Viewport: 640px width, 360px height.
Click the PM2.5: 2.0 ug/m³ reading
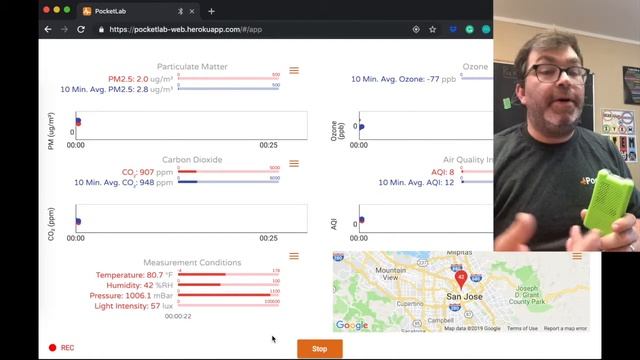(x=140, y=79)
